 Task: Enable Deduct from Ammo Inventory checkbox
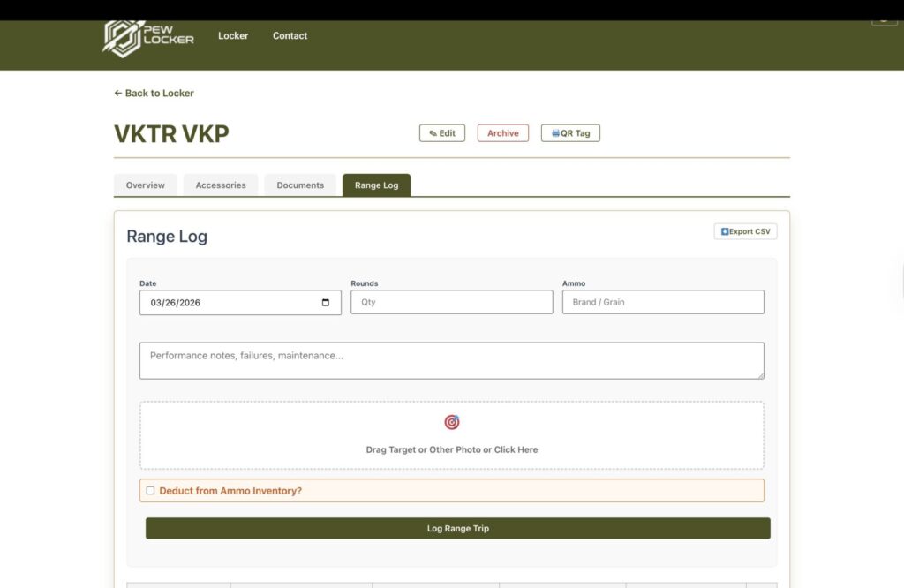click(150, 491)
